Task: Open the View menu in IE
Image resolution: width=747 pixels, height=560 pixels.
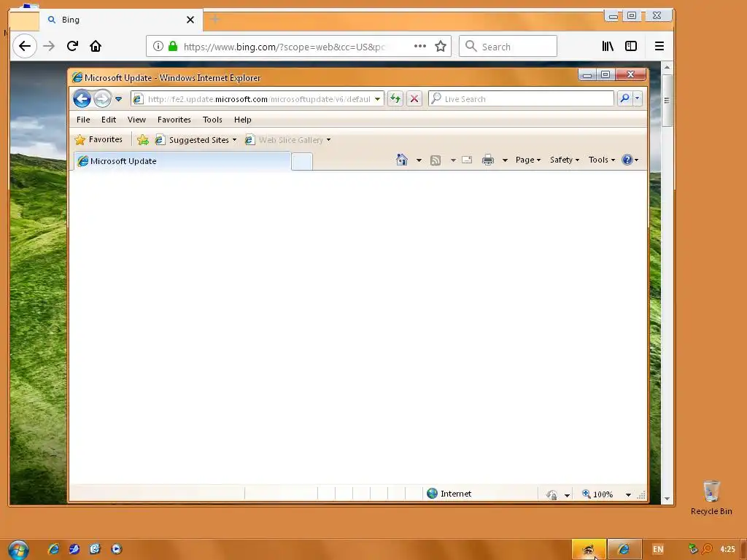Action: (x=136, y=120)
